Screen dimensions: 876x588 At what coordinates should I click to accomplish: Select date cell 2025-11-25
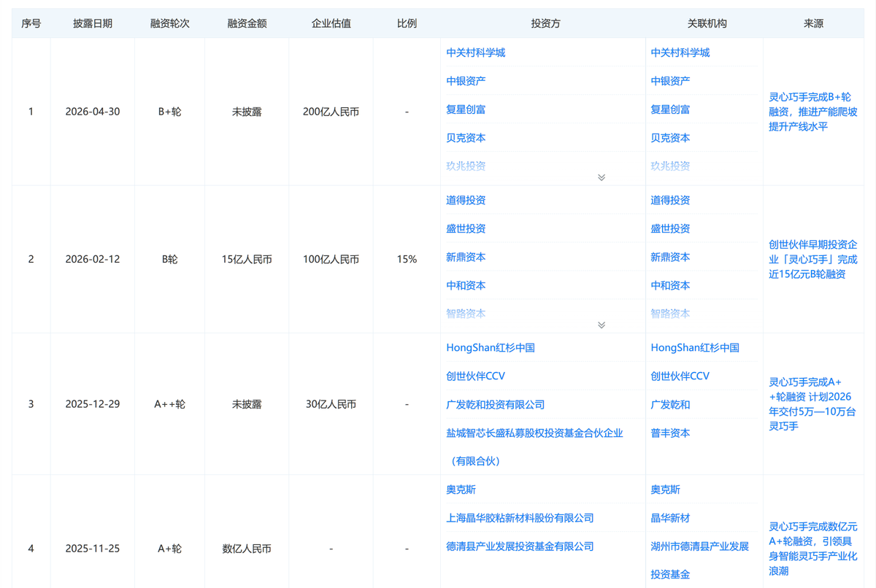(x=93, y=548)
